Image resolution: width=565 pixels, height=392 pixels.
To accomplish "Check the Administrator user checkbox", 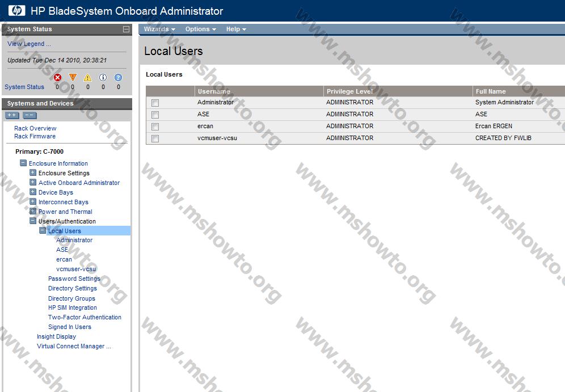I will click(155, 103).
